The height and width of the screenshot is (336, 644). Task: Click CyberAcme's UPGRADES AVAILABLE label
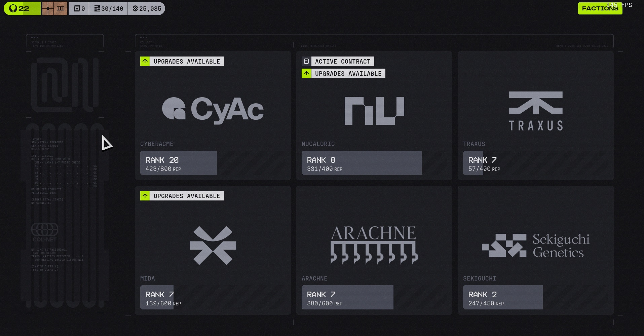pyautogui.click(x=187, y=61)
